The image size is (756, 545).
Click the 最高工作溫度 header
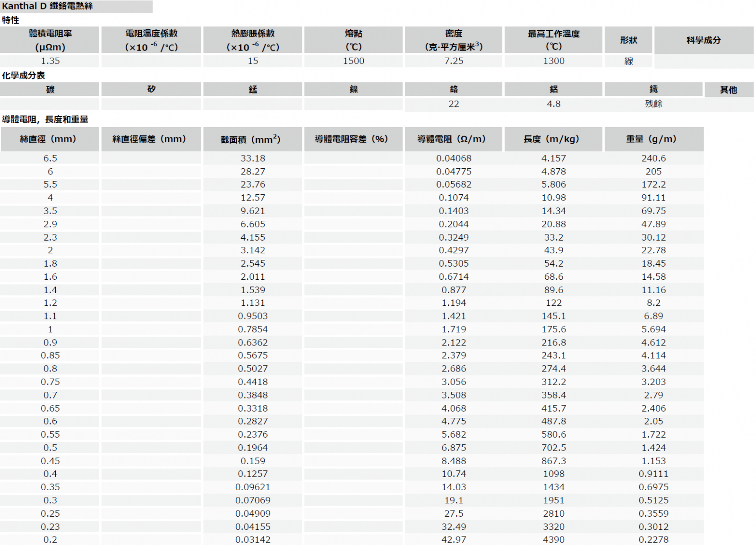click(x=554, y=40)
